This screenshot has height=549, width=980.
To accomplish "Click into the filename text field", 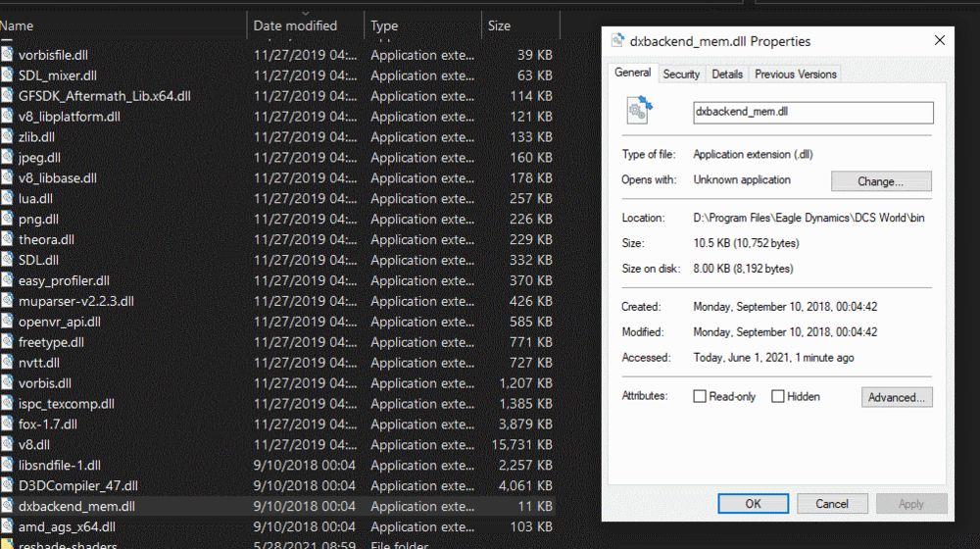I will [812, 112].
